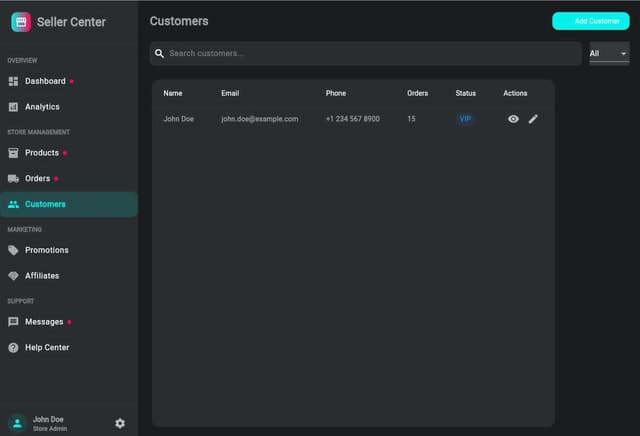Open the settings gear icon
The image size is (640, 436).
coord(120,423)
